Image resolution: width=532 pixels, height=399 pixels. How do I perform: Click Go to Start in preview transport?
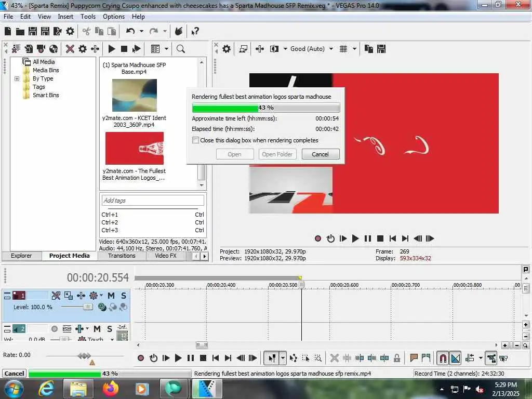[393, 238]
